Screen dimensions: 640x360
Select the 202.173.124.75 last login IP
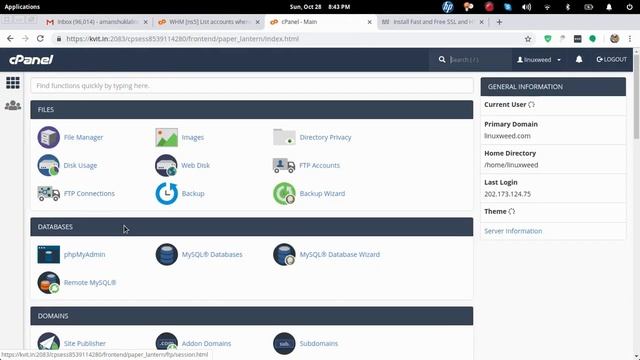(x=507, y=194)
